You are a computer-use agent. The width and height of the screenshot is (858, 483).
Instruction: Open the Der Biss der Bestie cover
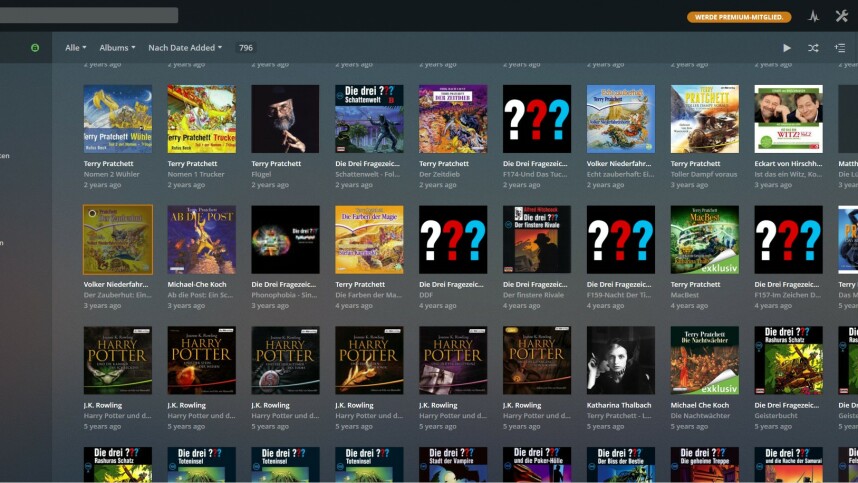pos(621,464)
